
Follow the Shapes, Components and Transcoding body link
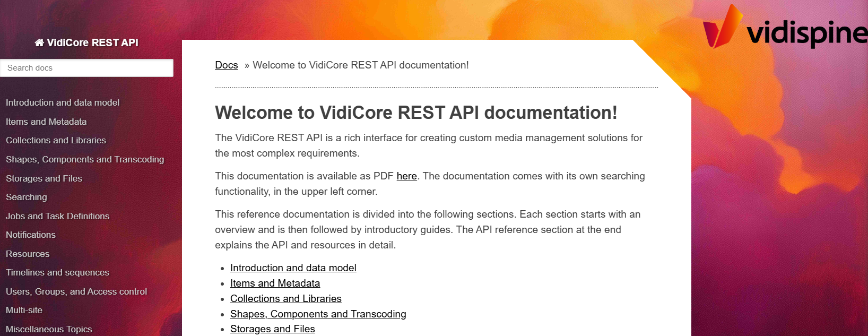click(318, 314)
